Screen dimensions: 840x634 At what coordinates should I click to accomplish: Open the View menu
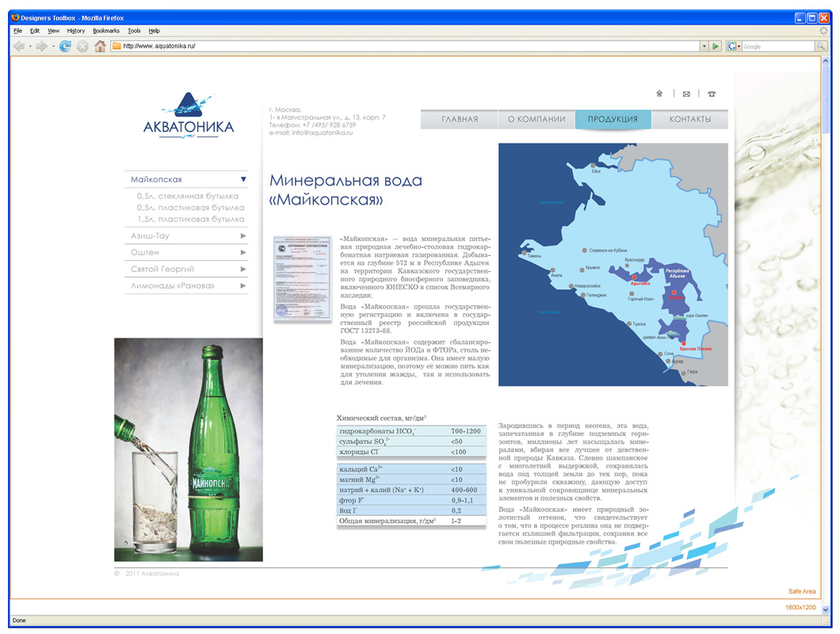click(53, 31)
